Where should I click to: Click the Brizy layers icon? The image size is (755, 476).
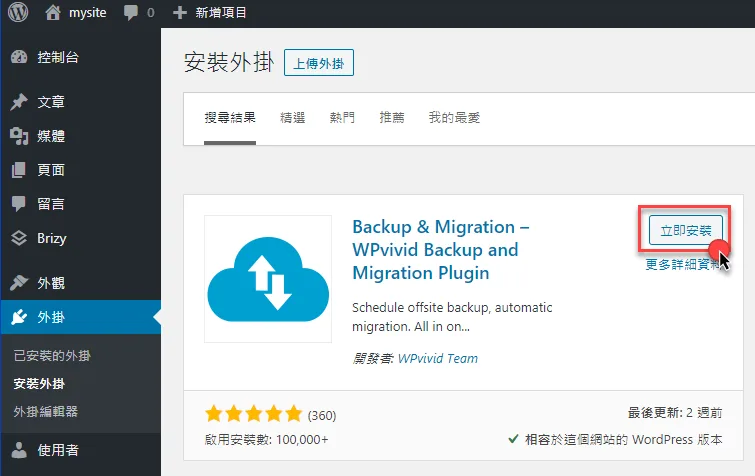(x=19, y=238)
